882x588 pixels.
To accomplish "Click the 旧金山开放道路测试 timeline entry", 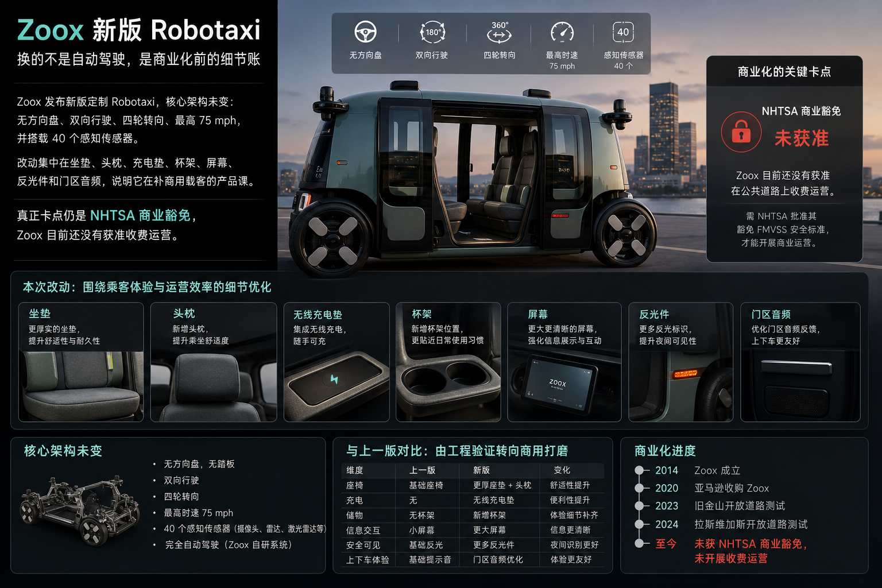I will point(740,506).
